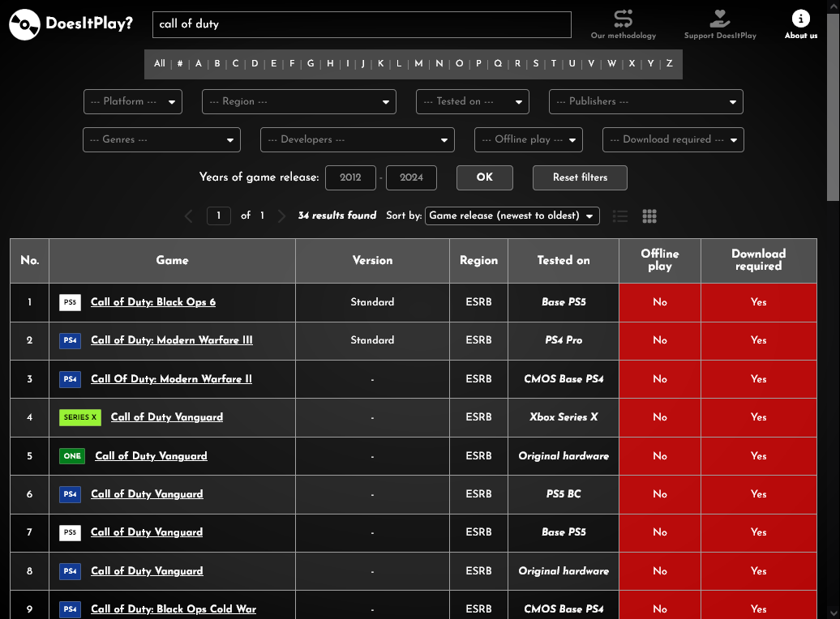Click PS4 badge beside Black Ops Cold War
The height and width of the screenshot is (619, 840).
click(x=71, y=608)
